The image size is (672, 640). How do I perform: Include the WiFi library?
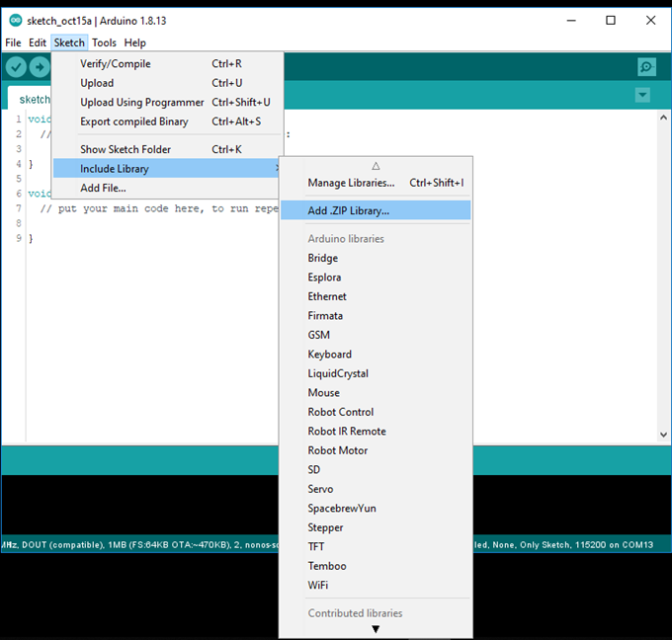[376, 585]
